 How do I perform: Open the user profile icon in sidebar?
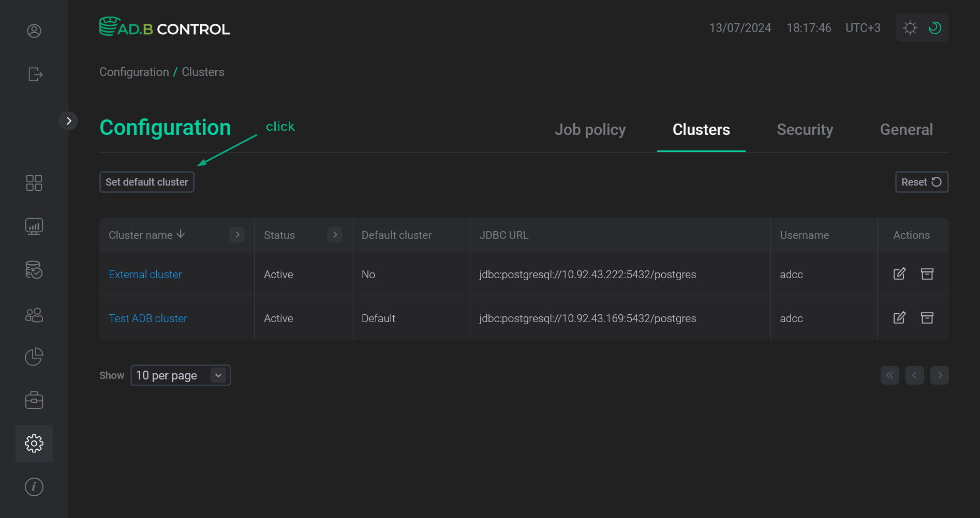tap(34, 31)
